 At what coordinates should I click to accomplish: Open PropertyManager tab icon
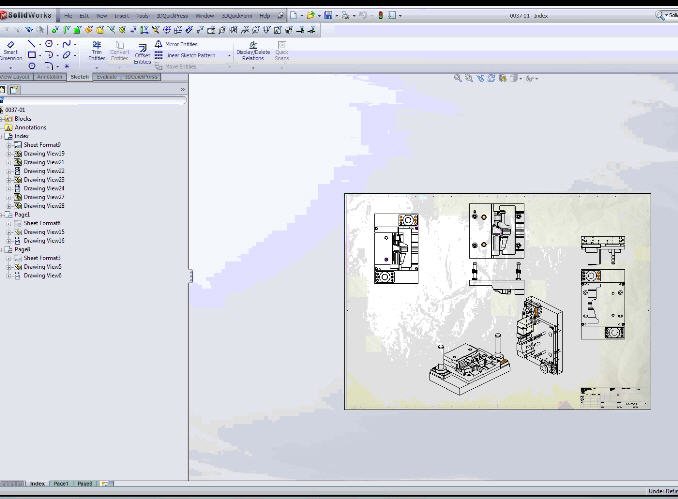(x=14, y=90)
